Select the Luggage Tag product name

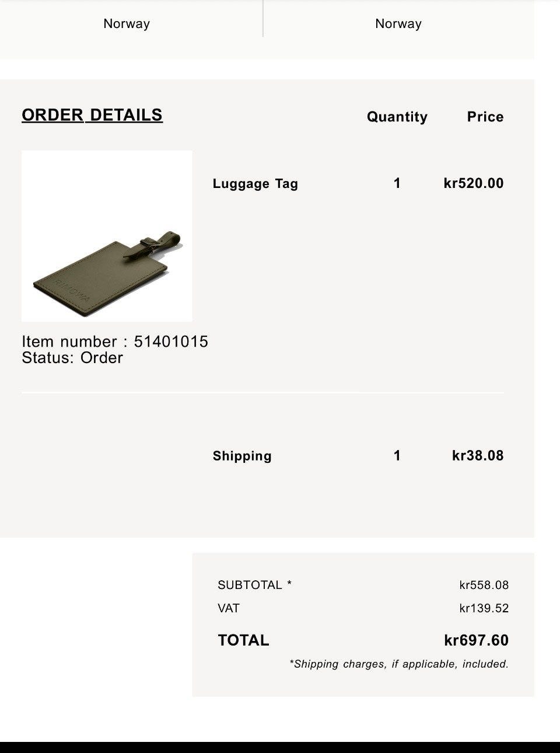(x=255, y=184)
